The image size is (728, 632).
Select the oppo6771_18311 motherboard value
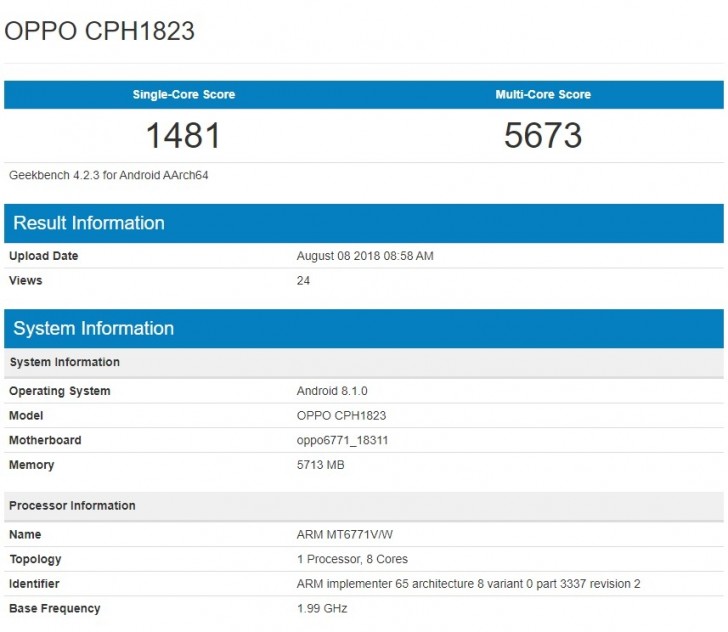click(x=342, y=440)
